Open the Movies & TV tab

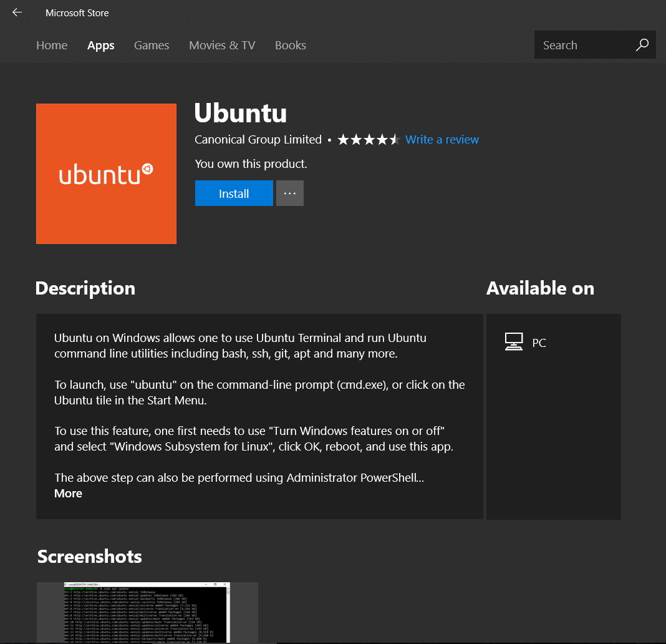click(222, 45)
